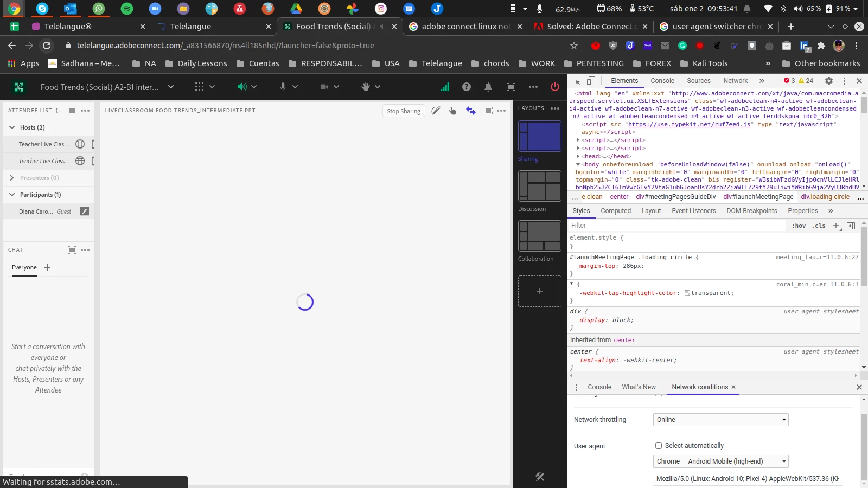
Task: Switch to DevTools Sources tab
Action: click(x=699, y=81)
